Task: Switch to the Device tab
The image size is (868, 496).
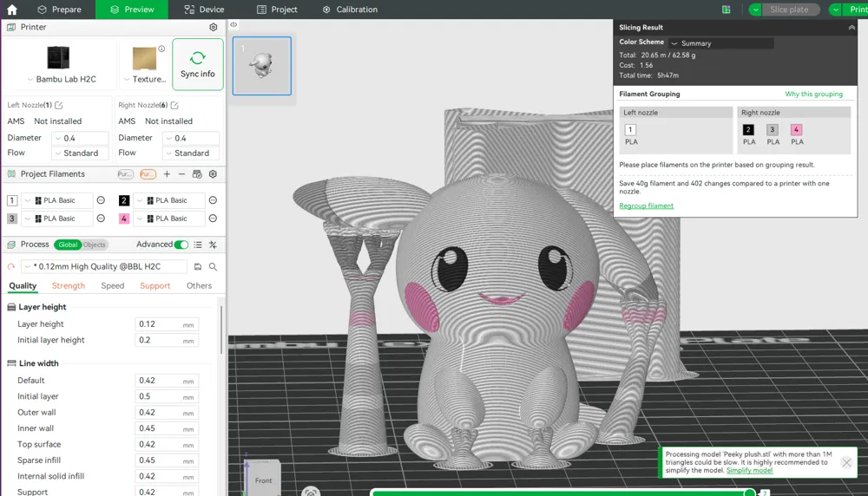Action: pyautogui.click(x=204, y=10)
